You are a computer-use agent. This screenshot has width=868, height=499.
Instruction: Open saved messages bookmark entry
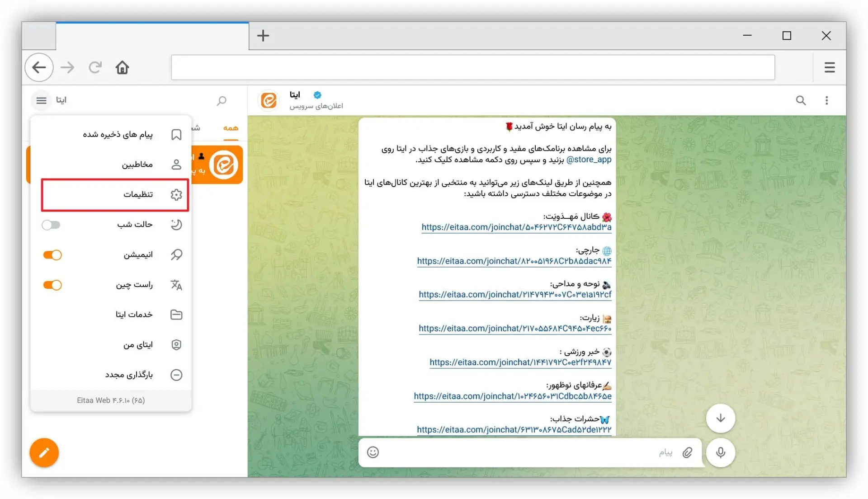click(x=111, y=134)
